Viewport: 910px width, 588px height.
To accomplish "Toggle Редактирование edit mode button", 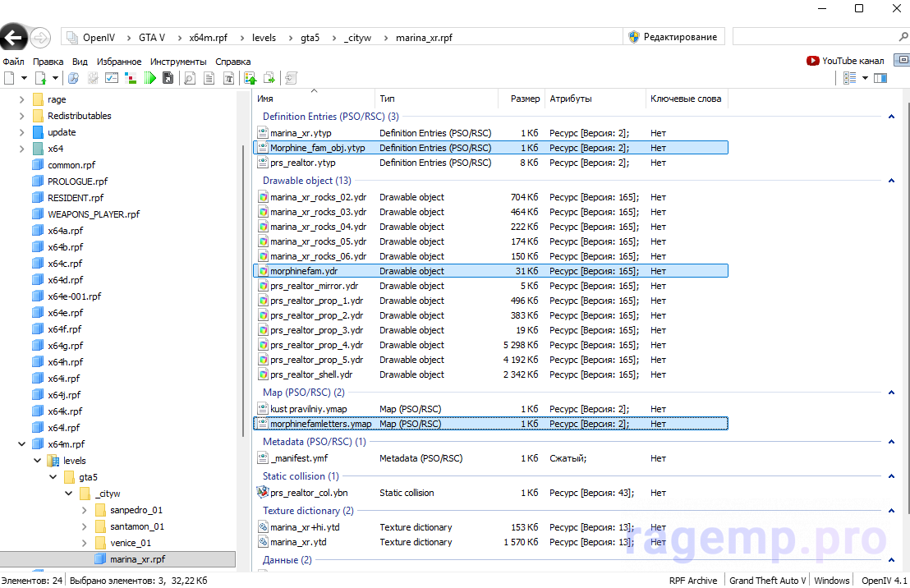I will coord(673,37).
